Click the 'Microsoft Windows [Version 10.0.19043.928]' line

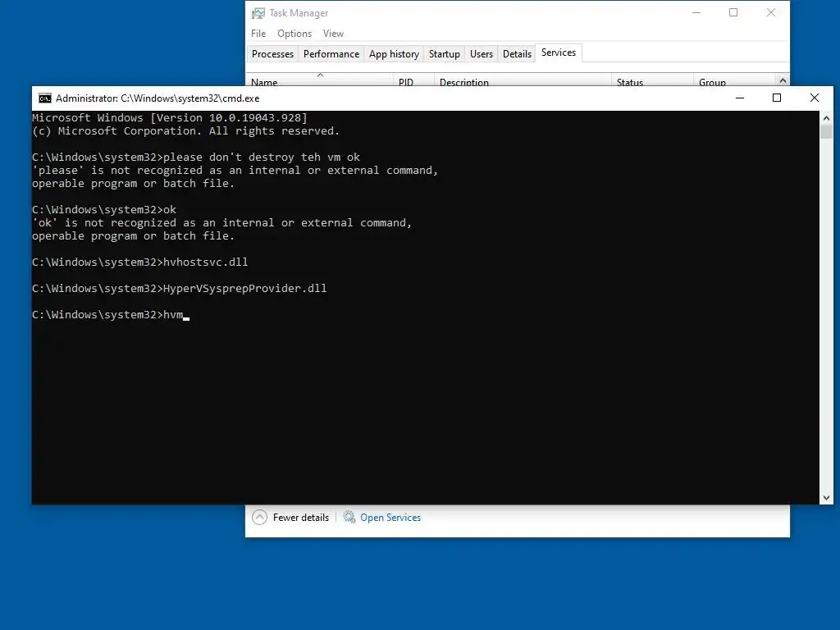[x=170, y=118]
